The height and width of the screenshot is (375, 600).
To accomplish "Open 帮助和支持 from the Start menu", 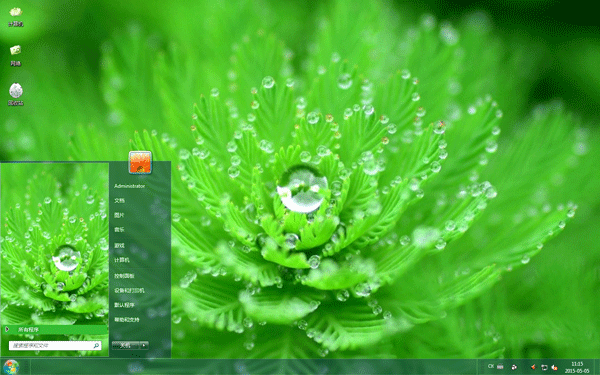I will (x=127, y=320).
